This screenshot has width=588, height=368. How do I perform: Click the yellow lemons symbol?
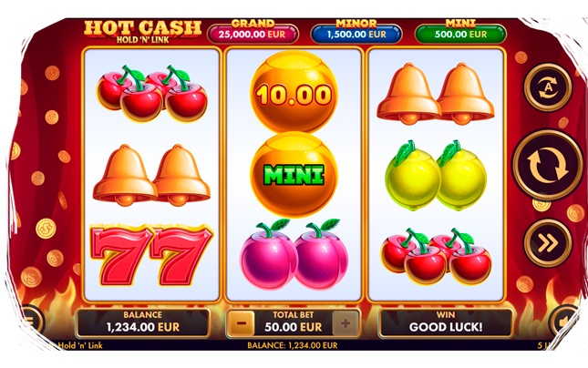(x=436, y=176)
